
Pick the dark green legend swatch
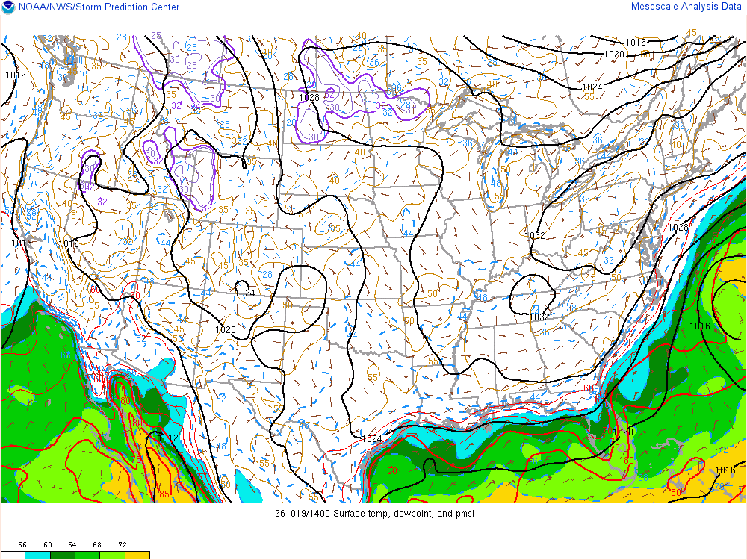(x=63, y=556)
